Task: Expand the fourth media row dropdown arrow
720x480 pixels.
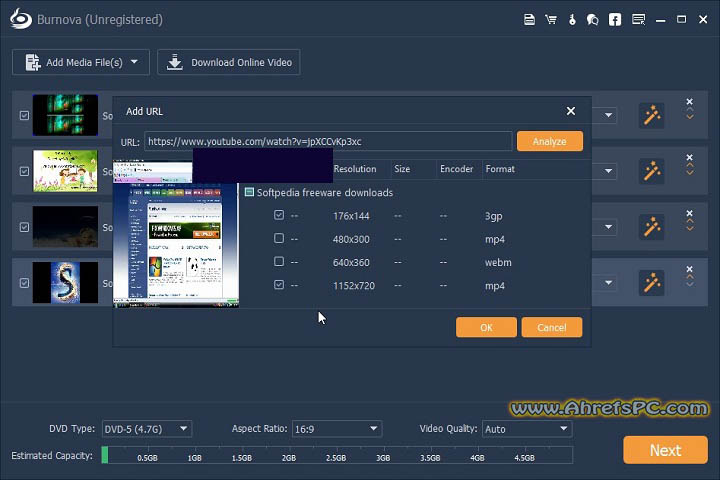Action: pos(608,282)
